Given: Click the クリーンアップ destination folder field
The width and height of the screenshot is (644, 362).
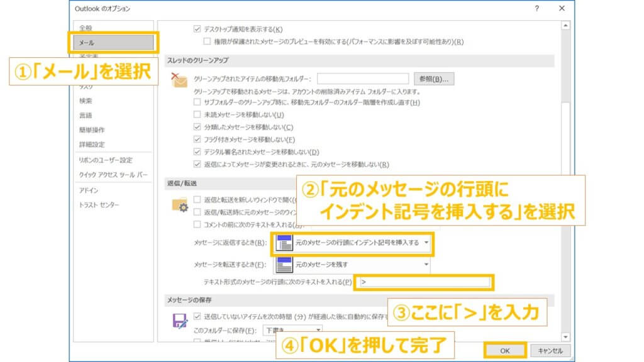Looking at the screenshot, I should 363,79.
